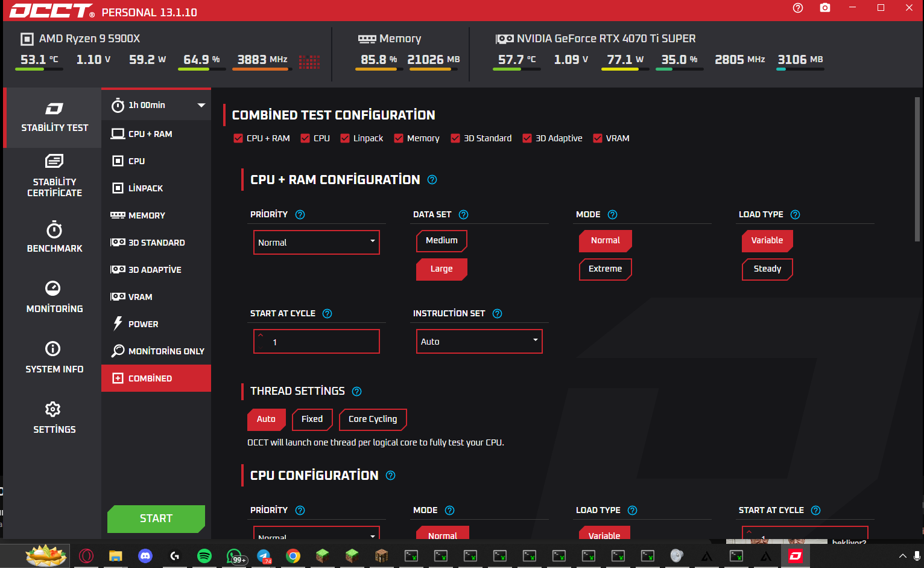Switch to the Benchmark section

point(54,237)
